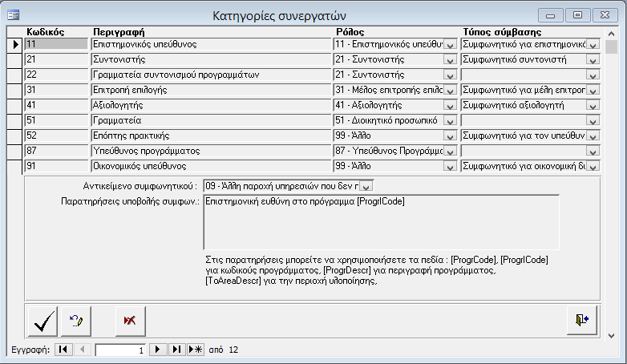Go to the first record

click(63, 350)
